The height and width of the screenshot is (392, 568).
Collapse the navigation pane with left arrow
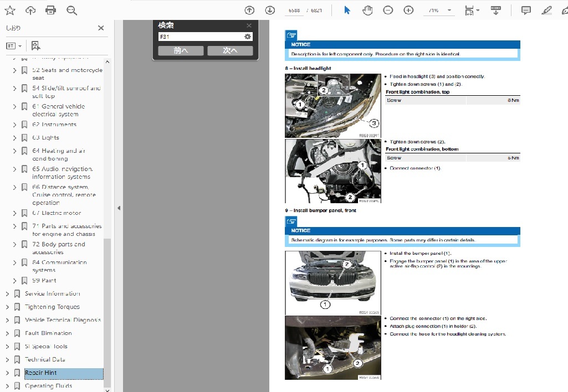tap(119, 208)
